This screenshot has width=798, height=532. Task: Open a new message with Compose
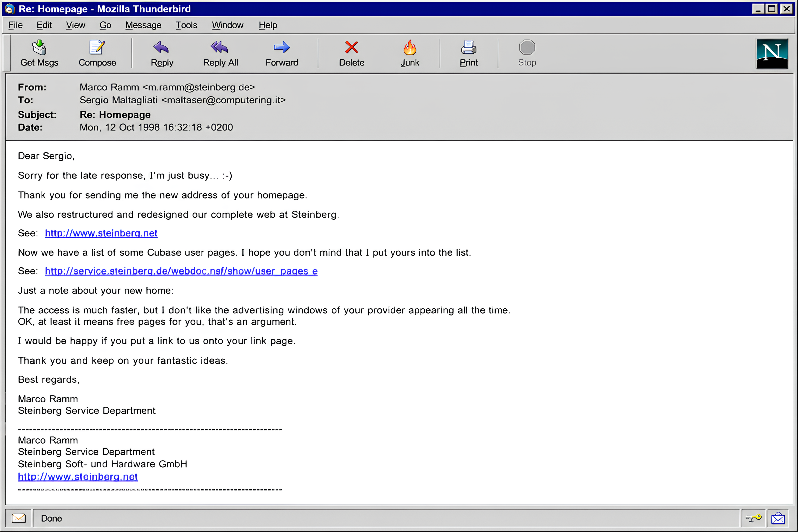pyautogui.click(x=97, y=54)
